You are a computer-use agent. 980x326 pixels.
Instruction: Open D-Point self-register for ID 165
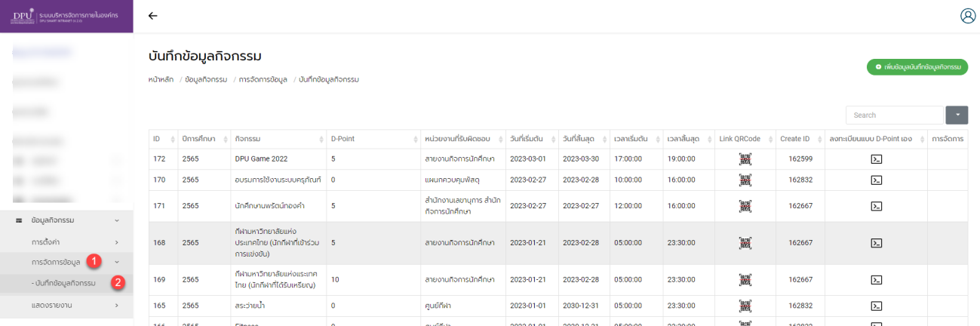pyautogui.click(x=877, y=306)
